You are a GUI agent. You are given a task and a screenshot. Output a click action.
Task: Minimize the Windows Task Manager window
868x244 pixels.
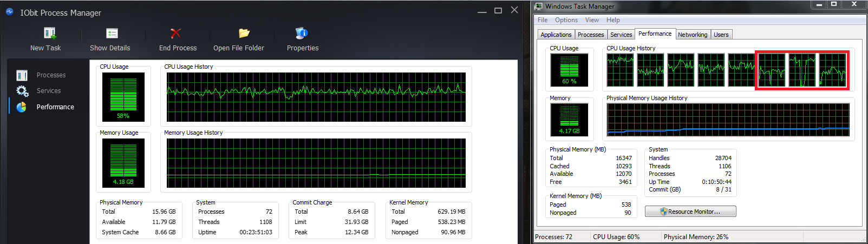(819, 4)
